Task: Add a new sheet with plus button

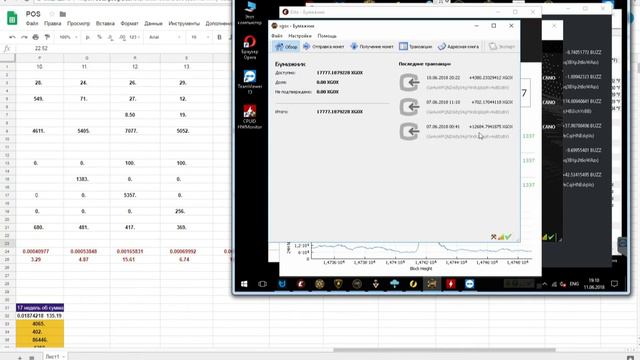Action: pyautogui.click(x=20, y=358)
